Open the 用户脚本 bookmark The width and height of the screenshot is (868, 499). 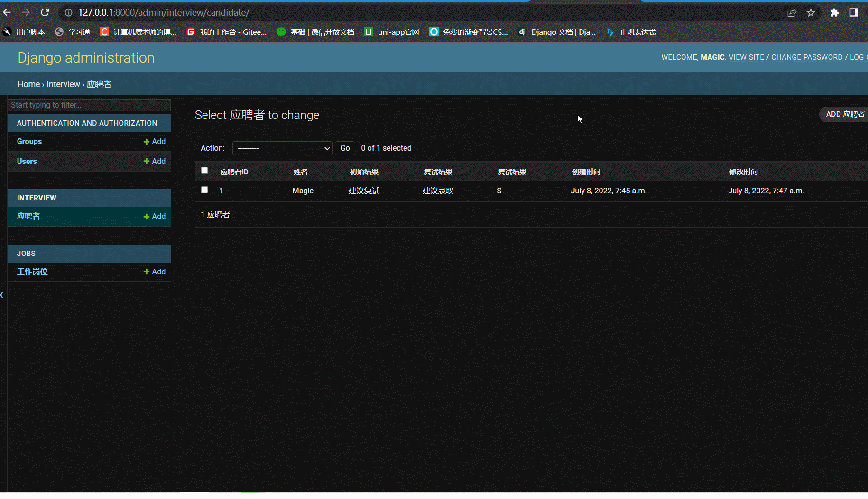click(x=24, y=32)
